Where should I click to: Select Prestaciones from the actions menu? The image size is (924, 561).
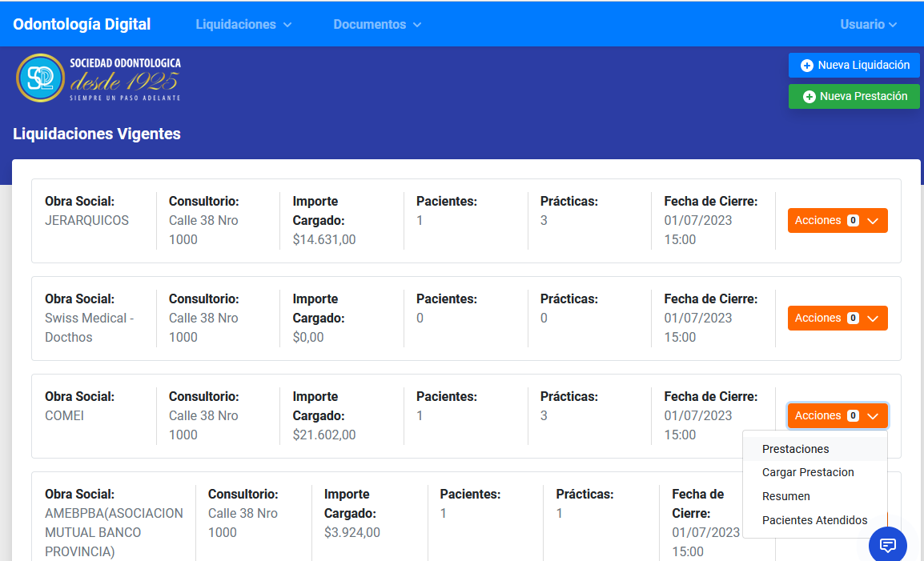[795, 449]
